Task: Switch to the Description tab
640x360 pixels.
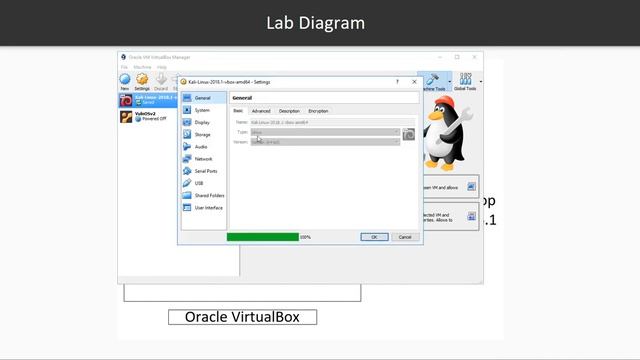Action: tap(289, 111)
